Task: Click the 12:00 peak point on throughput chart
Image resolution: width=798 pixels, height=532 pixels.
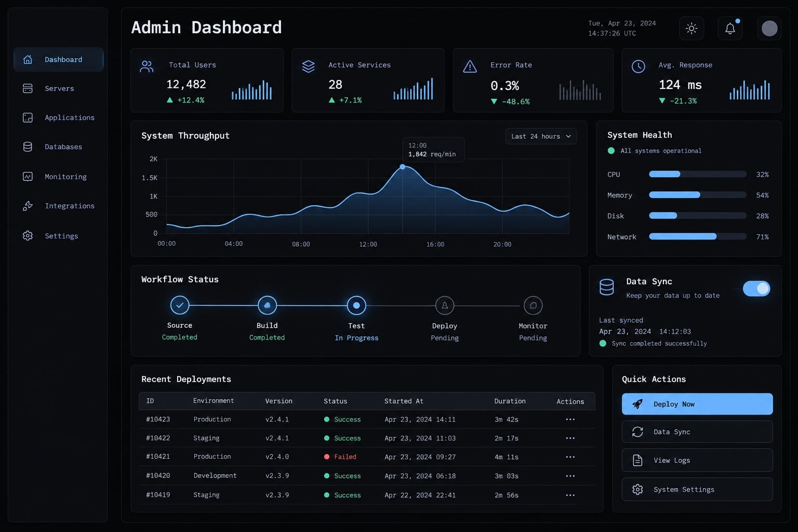Action: [x=403, y=167]
